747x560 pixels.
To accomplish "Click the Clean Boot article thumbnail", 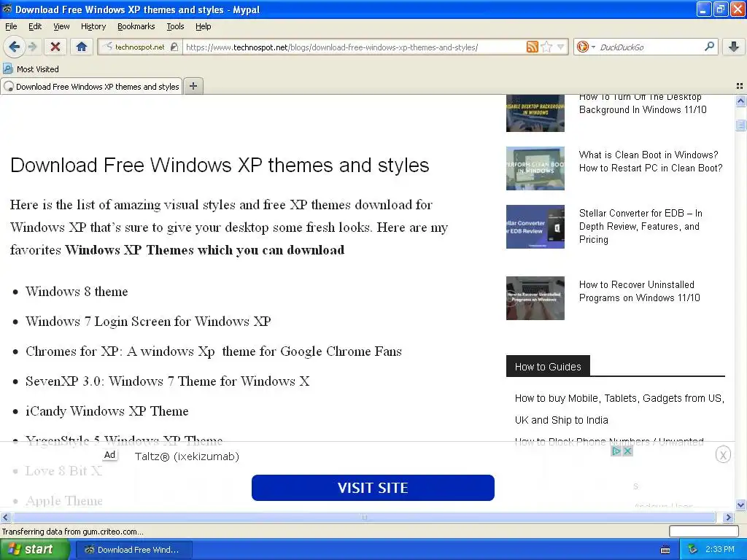I will click(x=535, y=168).
